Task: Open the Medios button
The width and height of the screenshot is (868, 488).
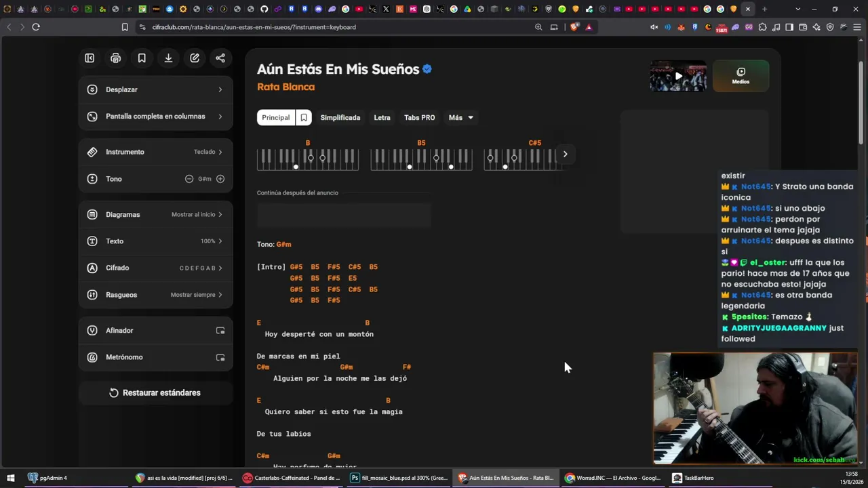Action: point(741,75)
